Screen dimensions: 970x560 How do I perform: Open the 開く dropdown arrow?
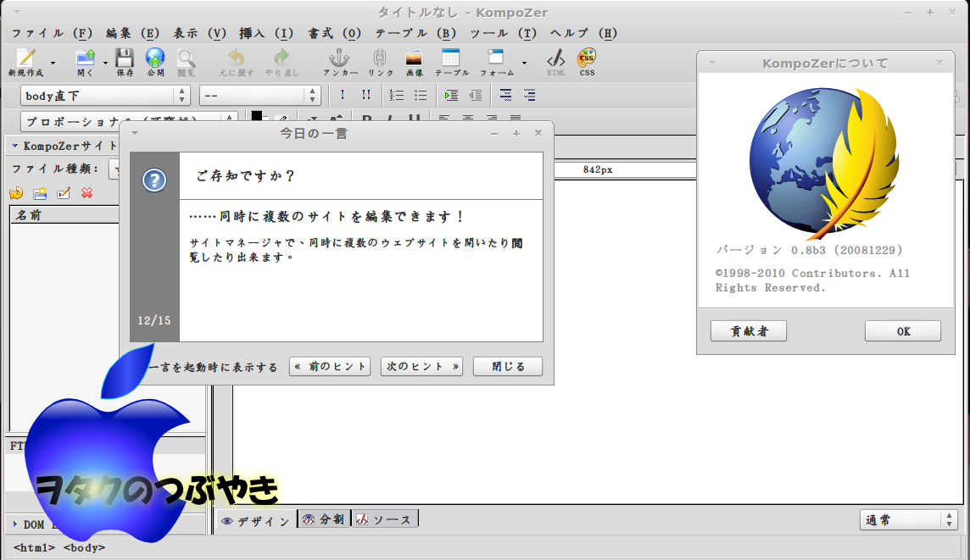point(105,63)
